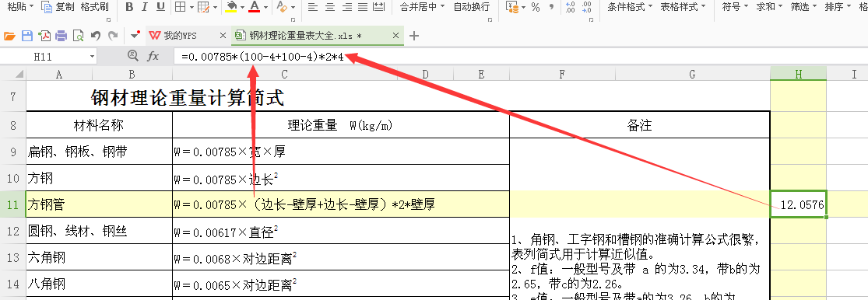
Task: Align text right
Action: (x=347, y=7)
